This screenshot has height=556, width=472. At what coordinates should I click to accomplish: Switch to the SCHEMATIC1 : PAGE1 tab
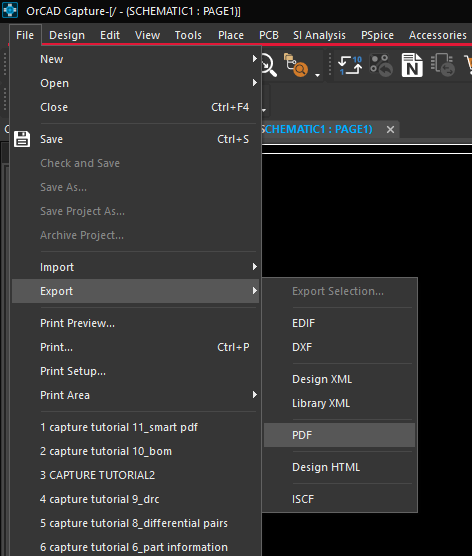pyautogui.click(x=317, y=129)
